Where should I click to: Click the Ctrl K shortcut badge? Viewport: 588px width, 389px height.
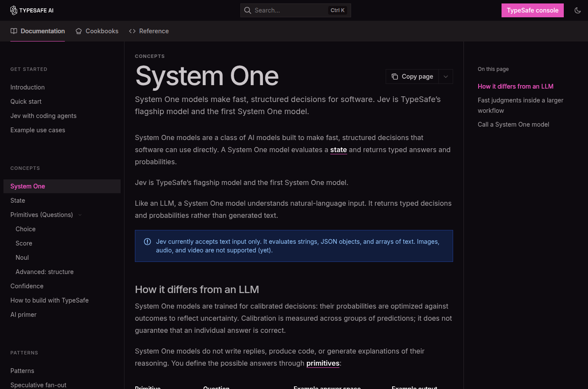[338, 10]
